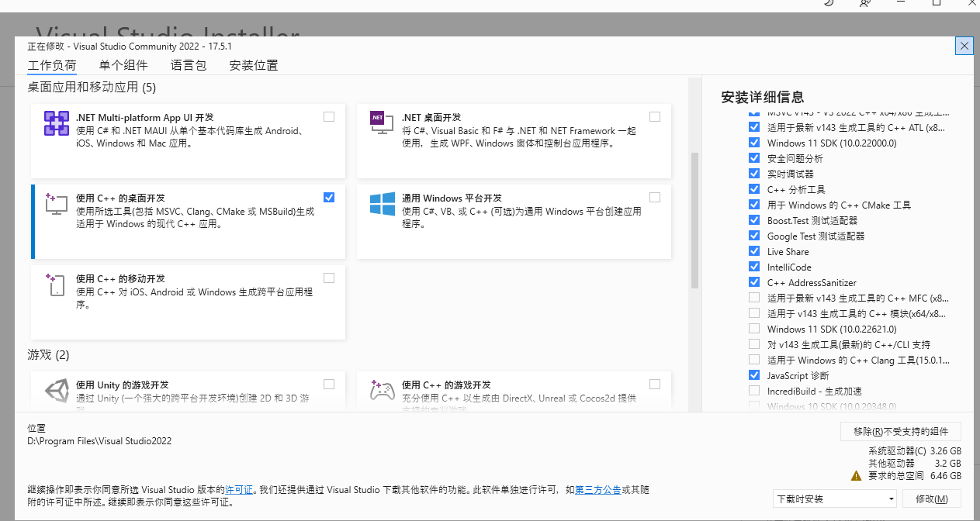The height and width of the screenshot is (521, 980).
Task: Click the install path D:\Program Files\Visual Studio2022
Action: [x=99, y=441]
